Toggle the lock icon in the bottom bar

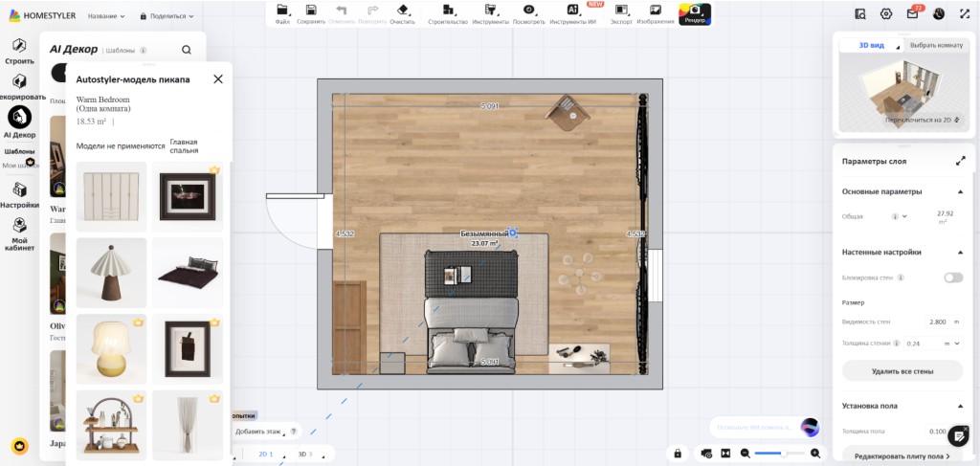[678, 454]
